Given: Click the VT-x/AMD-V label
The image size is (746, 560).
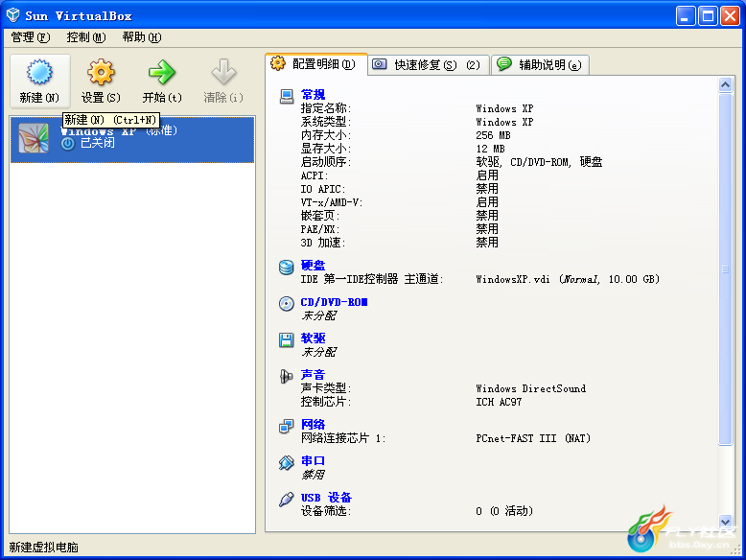Looking at the screenshot, I should tap(332, 202).
